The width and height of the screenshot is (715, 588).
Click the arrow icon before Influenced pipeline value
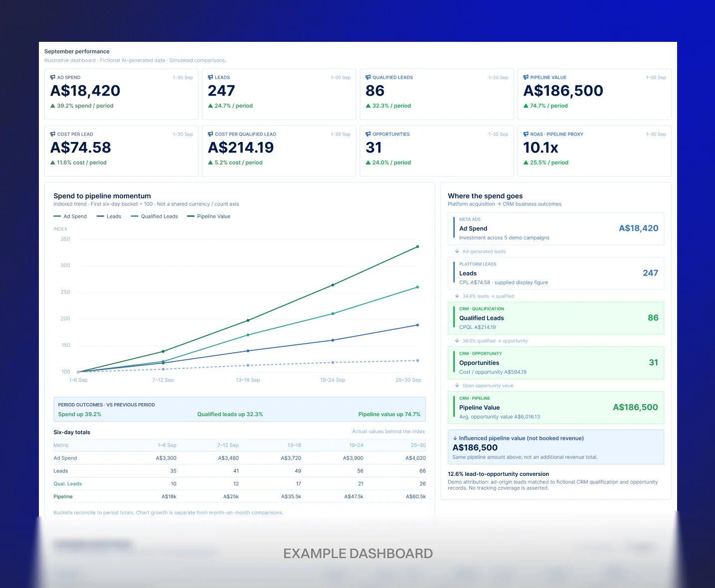click(455, 439)
